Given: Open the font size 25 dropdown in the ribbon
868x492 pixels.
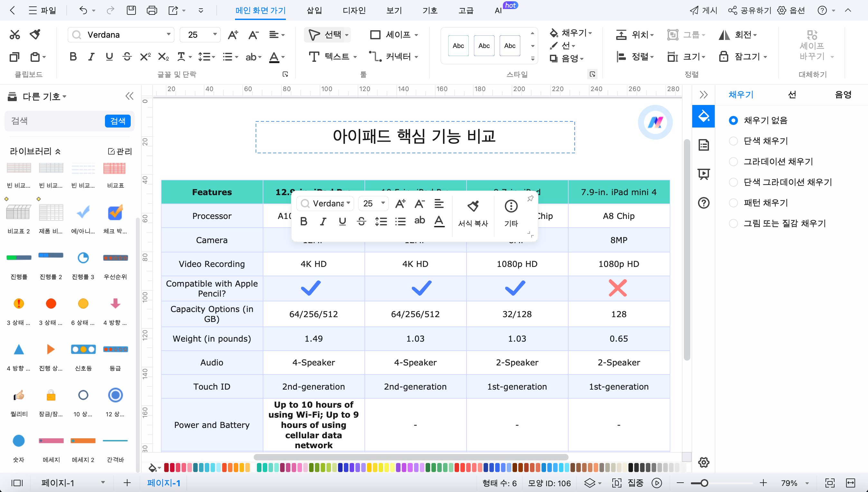Looking at the screenshot, I should (214, 34).
